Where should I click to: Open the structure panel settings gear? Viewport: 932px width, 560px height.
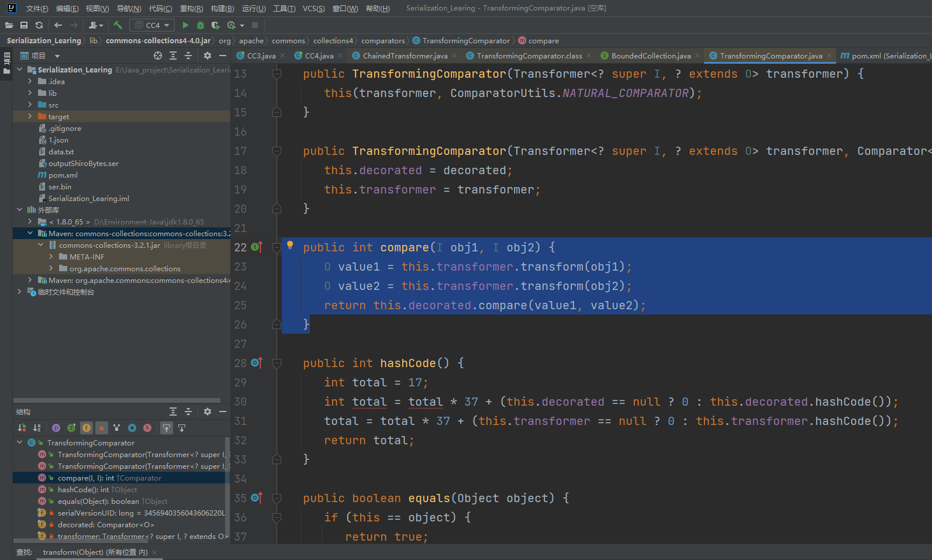coord(208,412)
